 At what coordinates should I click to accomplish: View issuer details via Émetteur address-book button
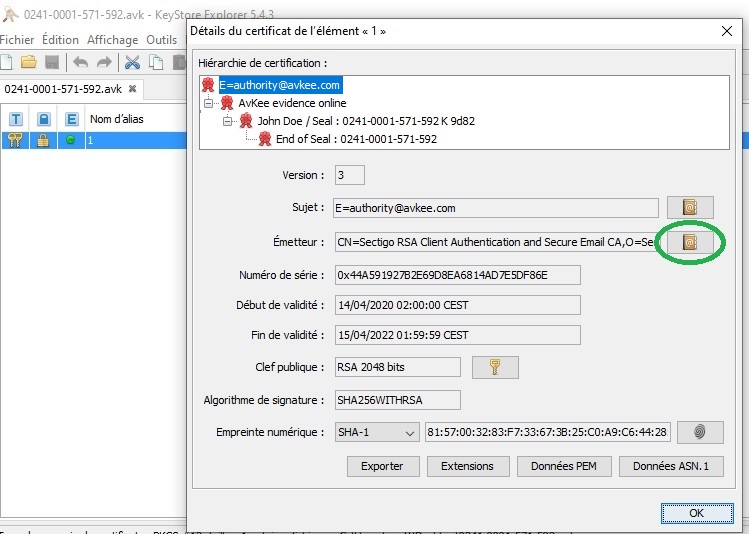tap(690, 243)
